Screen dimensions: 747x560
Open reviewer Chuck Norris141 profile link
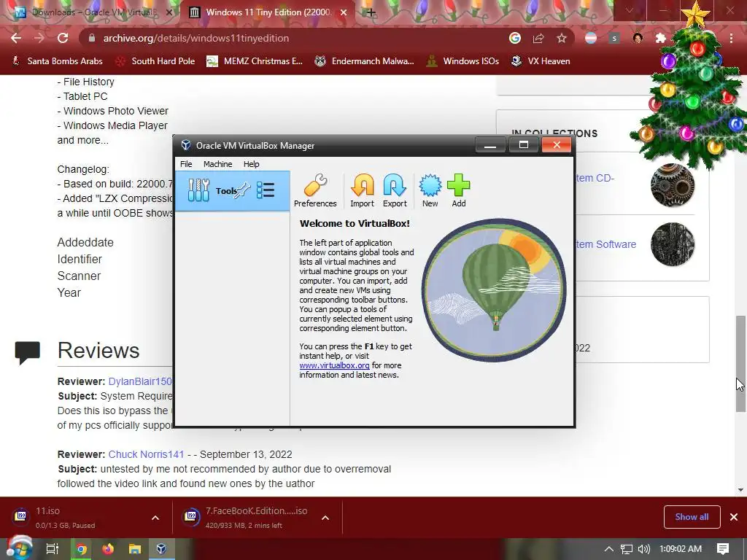click(146, 454)
